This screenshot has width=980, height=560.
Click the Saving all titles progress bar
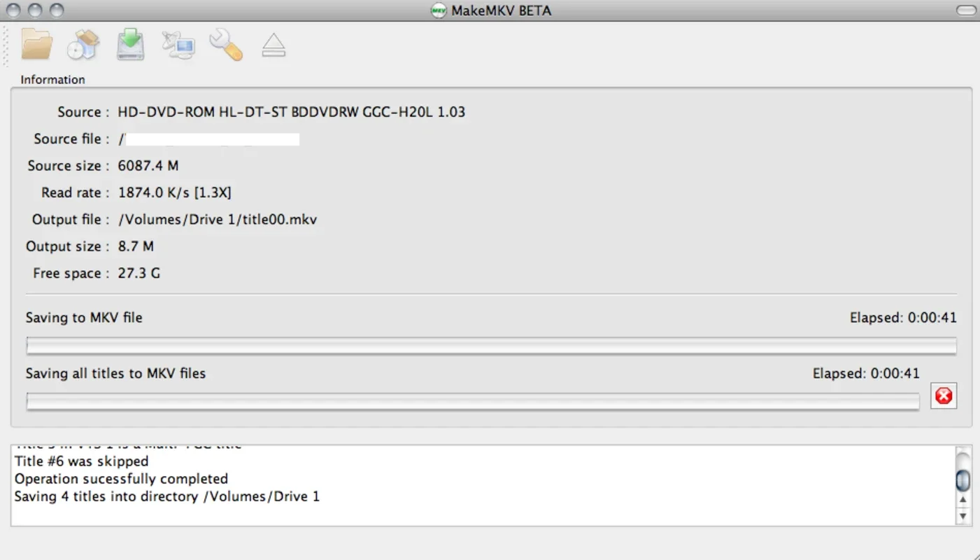[473, 401]
